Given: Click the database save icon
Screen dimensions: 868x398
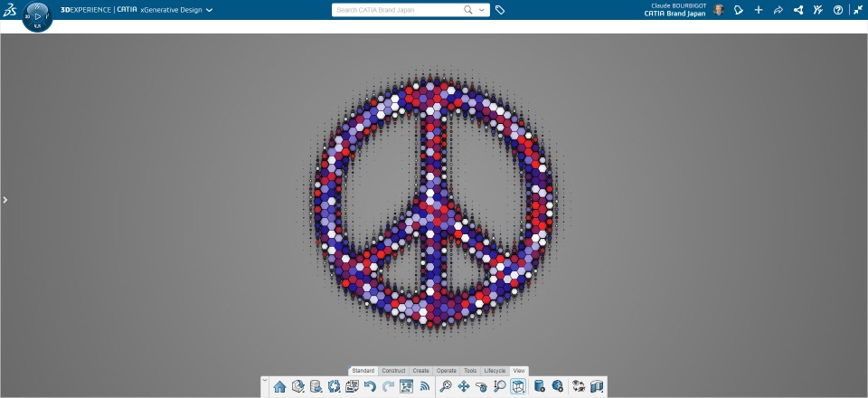Looking at the screenshot, I should 316,386.
